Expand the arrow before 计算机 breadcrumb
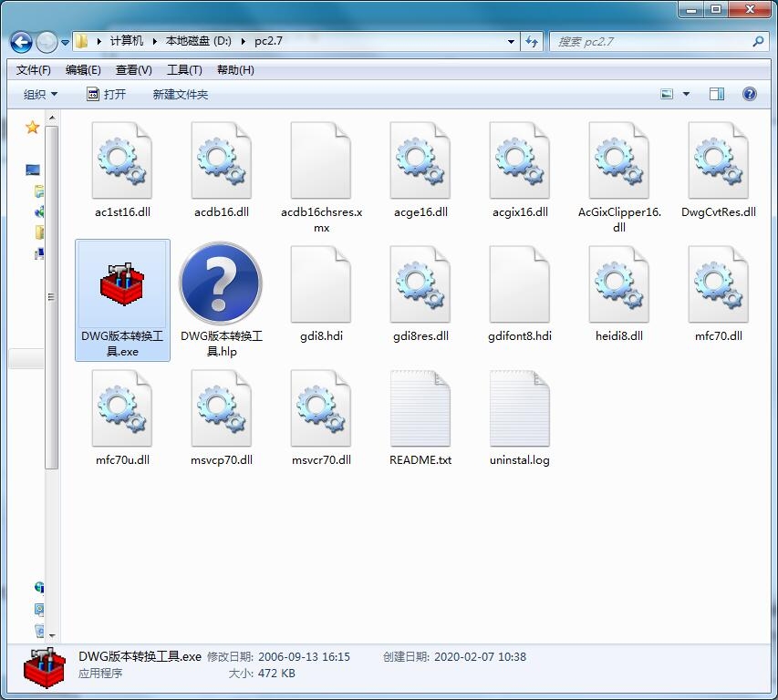778x700 pixels. click(x=99, y=41)
